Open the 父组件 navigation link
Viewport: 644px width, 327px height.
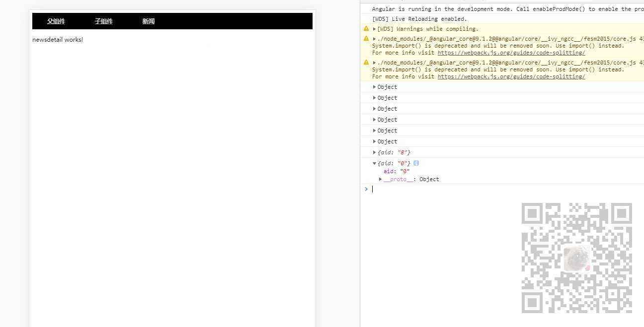coord(56,21)
